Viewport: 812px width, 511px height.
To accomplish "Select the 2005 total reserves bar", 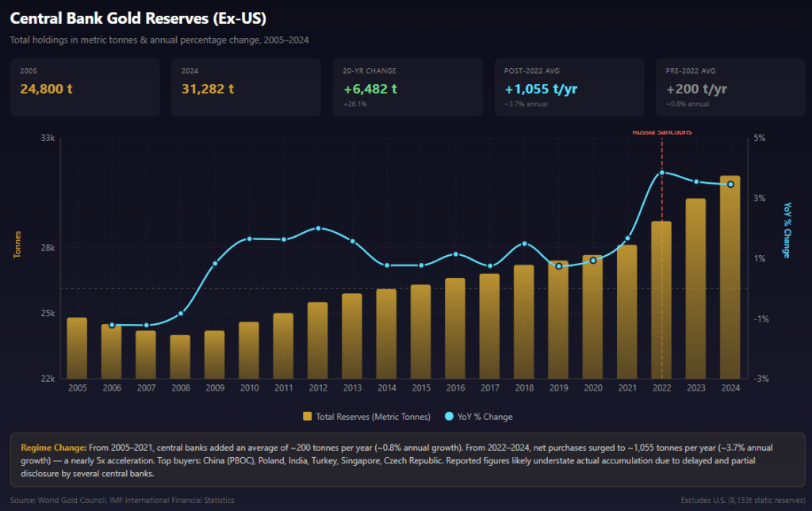I will 77,348.
